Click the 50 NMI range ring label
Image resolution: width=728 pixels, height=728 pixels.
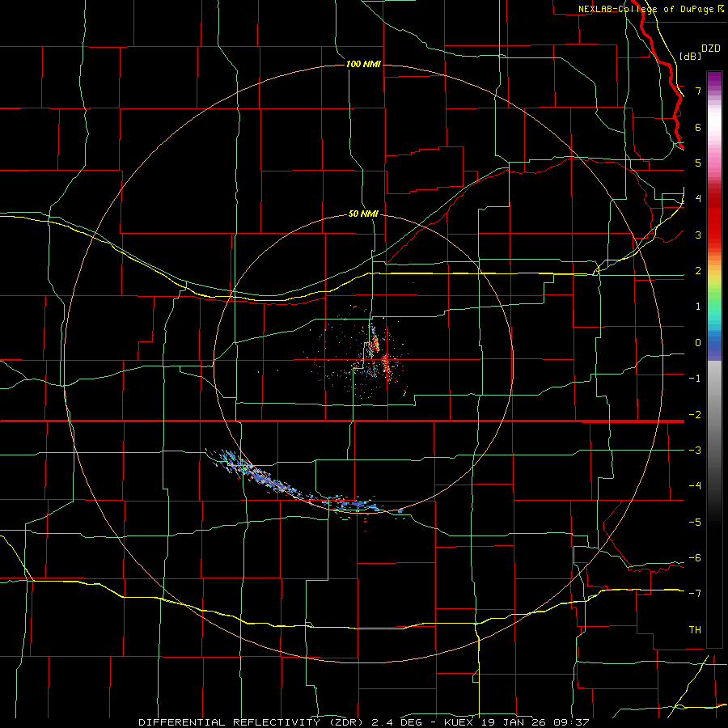(363, 214)
